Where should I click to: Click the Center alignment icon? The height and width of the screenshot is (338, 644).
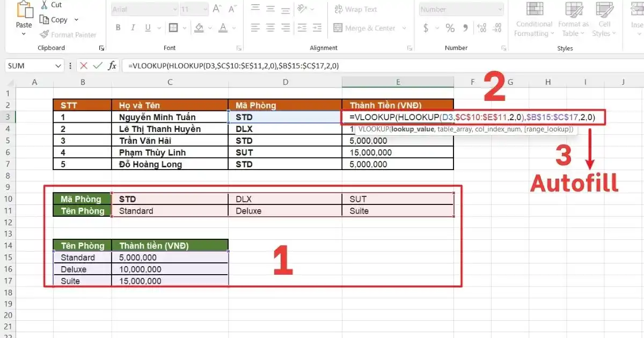[271, 28]
